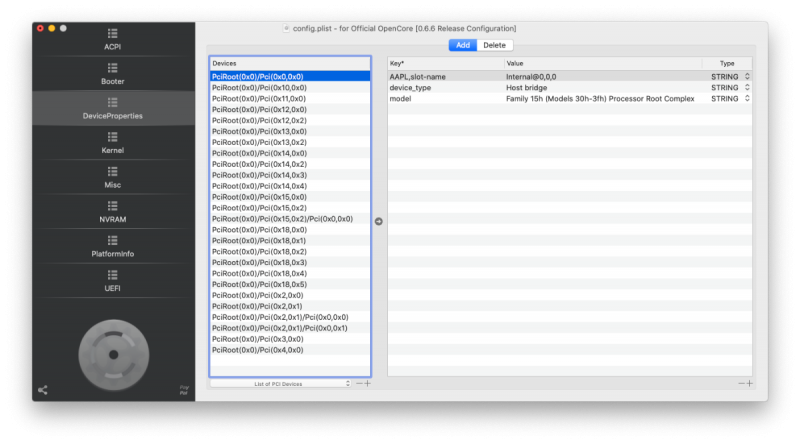Select device PciRoot(0x0)/Pci(0x2,0x1)/Pci(0x0,0x1)
Viewport: 800px width, 444px height.
(x=290, y=328)
